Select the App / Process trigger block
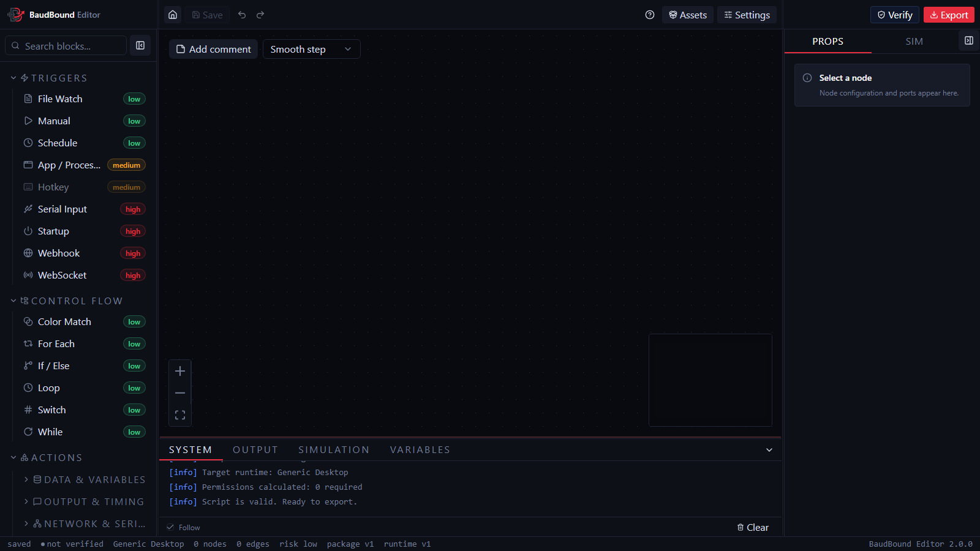Image resolution: width=980 pixels, height=551 pixels. click(x=85, y=165)
